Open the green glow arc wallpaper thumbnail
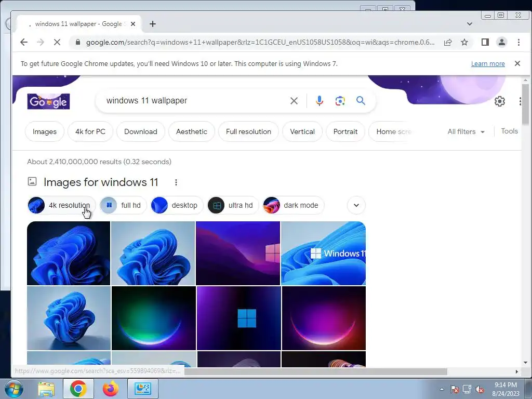This screenshot has width=532, height=399. pos(154,318)
